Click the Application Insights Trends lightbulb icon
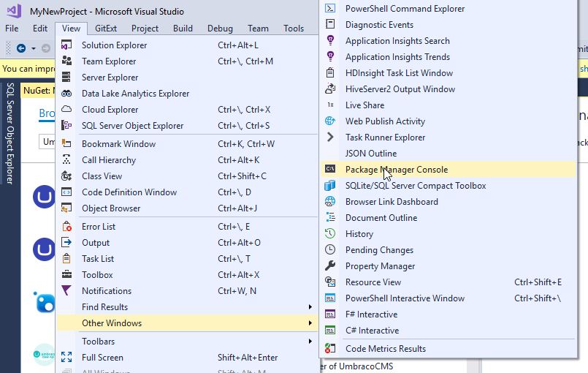 (x=330, y=57)
